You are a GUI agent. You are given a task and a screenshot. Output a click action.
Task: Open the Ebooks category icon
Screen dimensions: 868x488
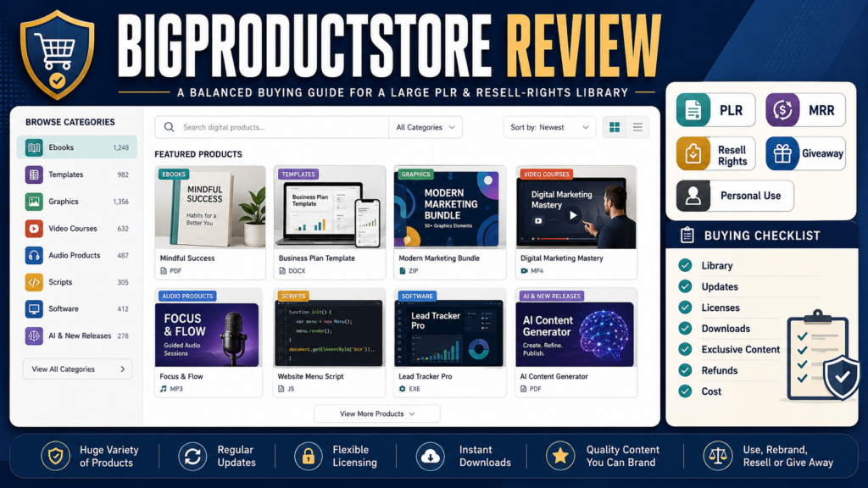click(34, 147)
